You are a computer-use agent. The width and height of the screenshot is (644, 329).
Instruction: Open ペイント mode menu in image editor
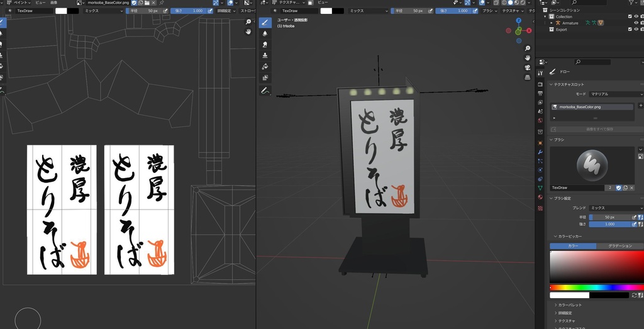pos(18,3)
